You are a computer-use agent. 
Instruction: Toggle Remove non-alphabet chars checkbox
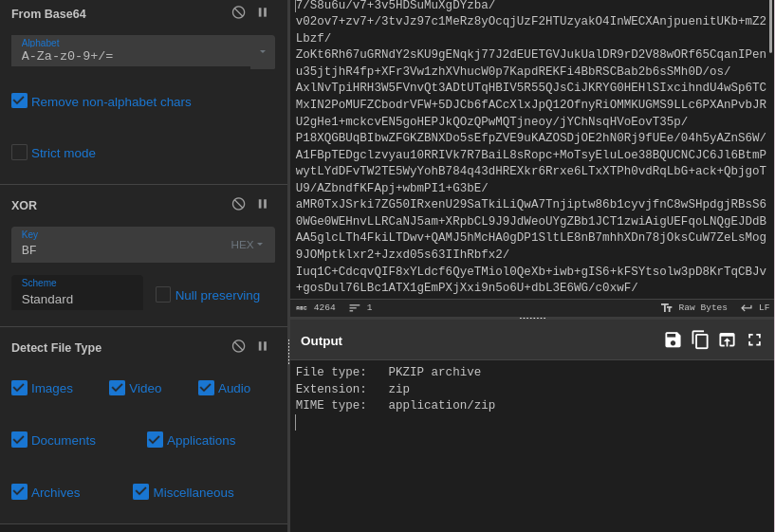point(19,101)
